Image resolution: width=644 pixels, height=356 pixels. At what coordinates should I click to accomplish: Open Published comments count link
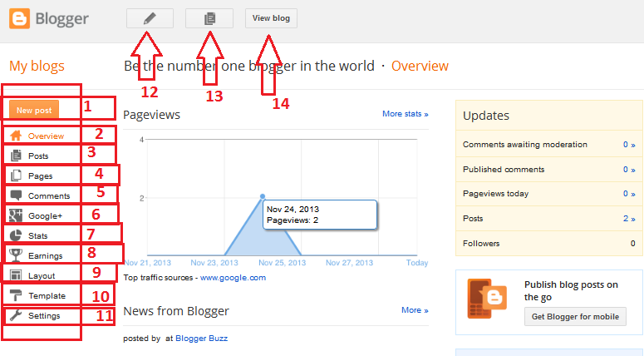pyautogui.click(x=629, y=170)
